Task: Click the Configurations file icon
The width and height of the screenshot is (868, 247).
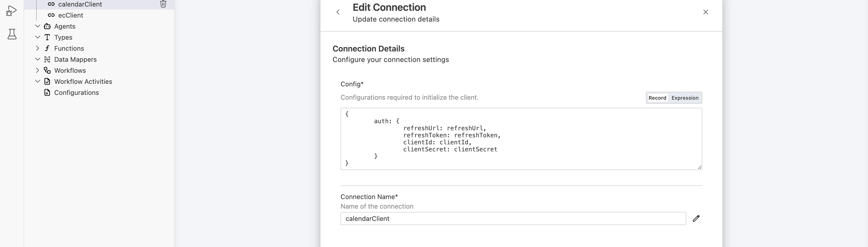Action: [47, 93]
